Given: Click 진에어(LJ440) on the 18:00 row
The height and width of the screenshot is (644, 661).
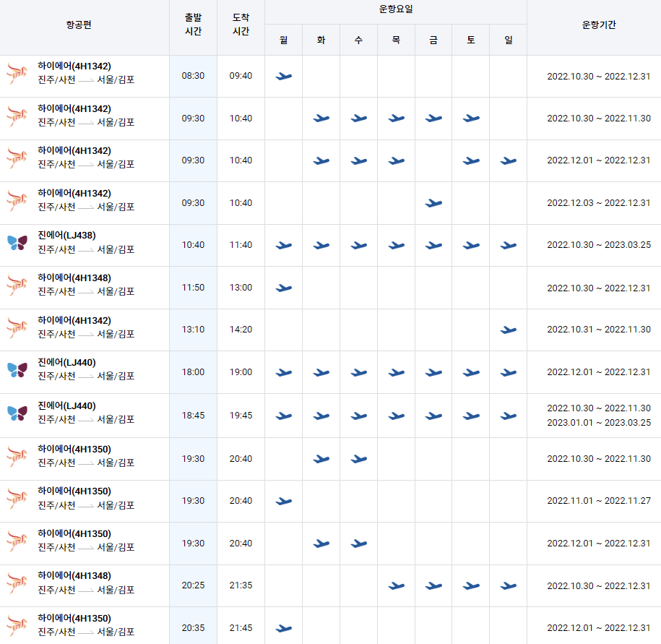Looking at the screenshot, I should point(66,362).
